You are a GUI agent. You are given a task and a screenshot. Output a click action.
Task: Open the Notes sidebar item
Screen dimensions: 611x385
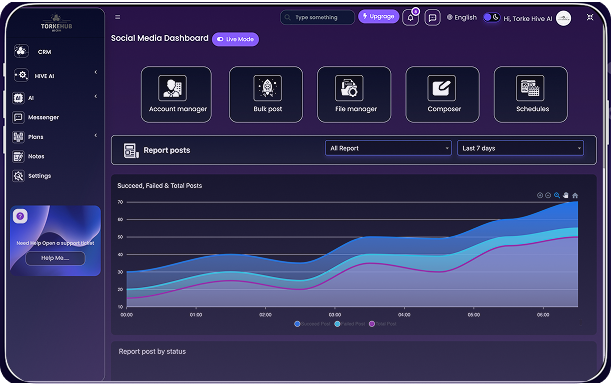point(28,156)
